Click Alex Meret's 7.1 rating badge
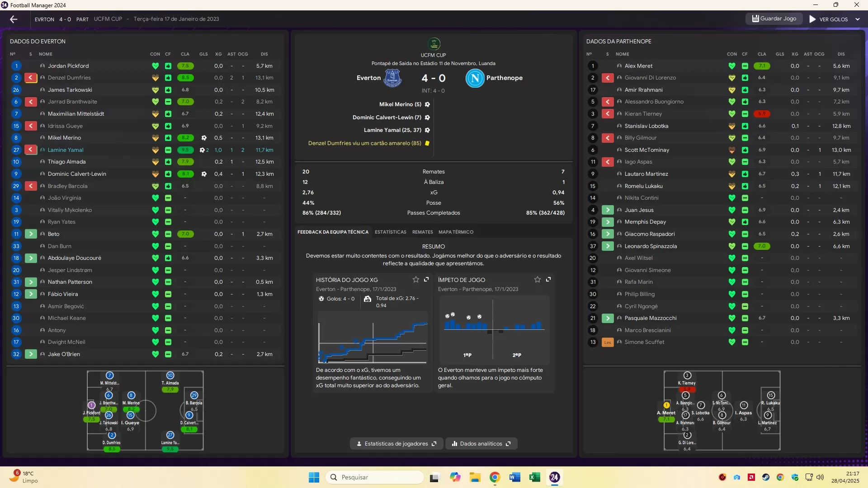Image resolution: width=868 pixels, height=488 pixels. 762,66
